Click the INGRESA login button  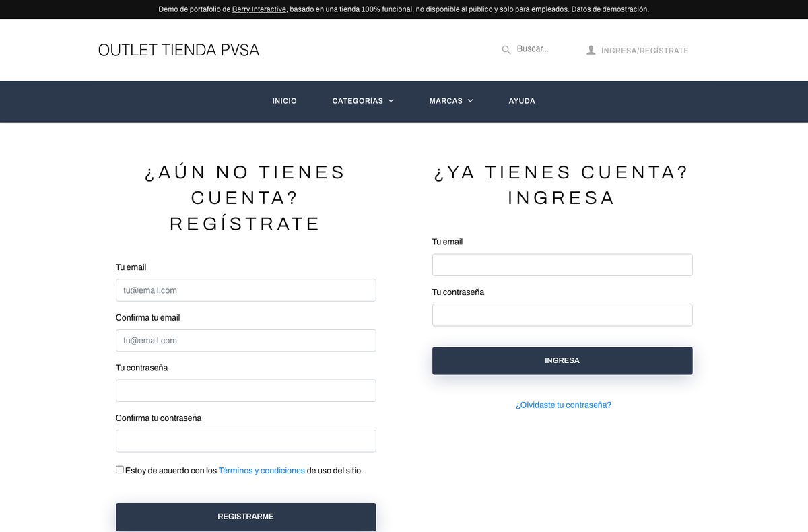click(562, 361)
